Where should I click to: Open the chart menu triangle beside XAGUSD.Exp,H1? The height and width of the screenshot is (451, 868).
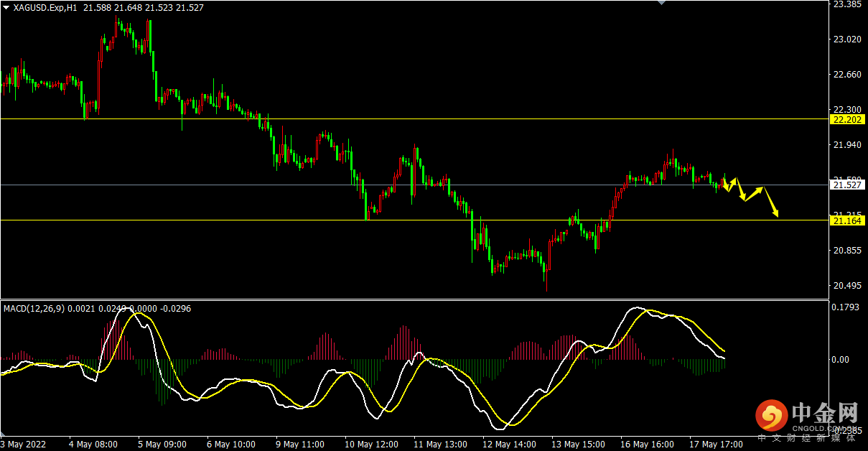6,8
